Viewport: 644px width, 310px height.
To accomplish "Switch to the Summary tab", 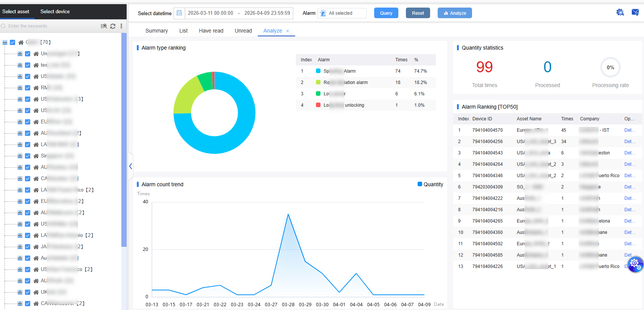I will coord(156,31).
